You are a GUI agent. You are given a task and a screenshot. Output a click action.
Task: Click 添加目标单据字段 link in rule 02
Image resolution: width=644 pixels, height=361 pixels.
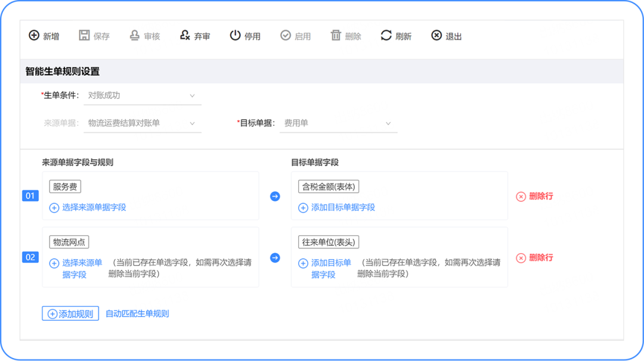(x=331, y=269)
